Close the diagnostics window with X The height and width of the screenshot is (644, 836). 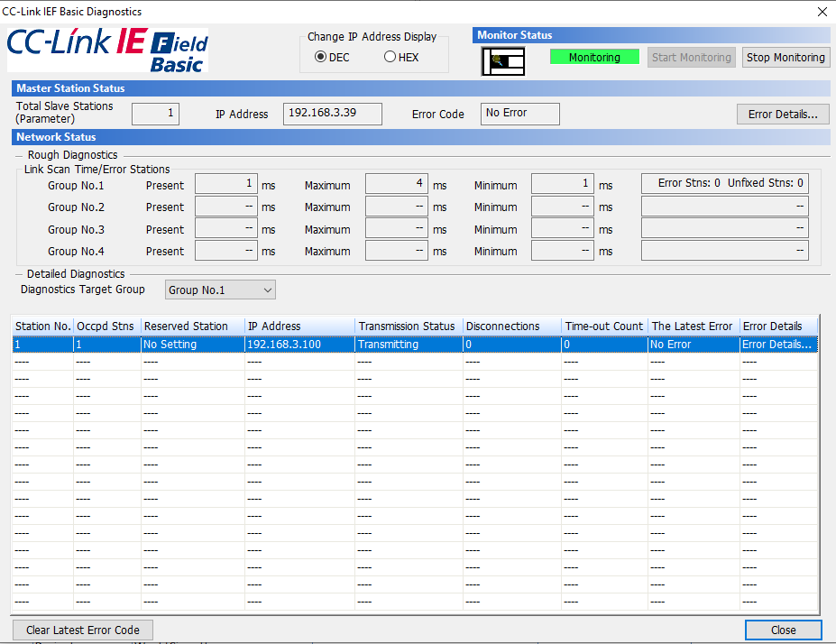(x=822, y=12)
